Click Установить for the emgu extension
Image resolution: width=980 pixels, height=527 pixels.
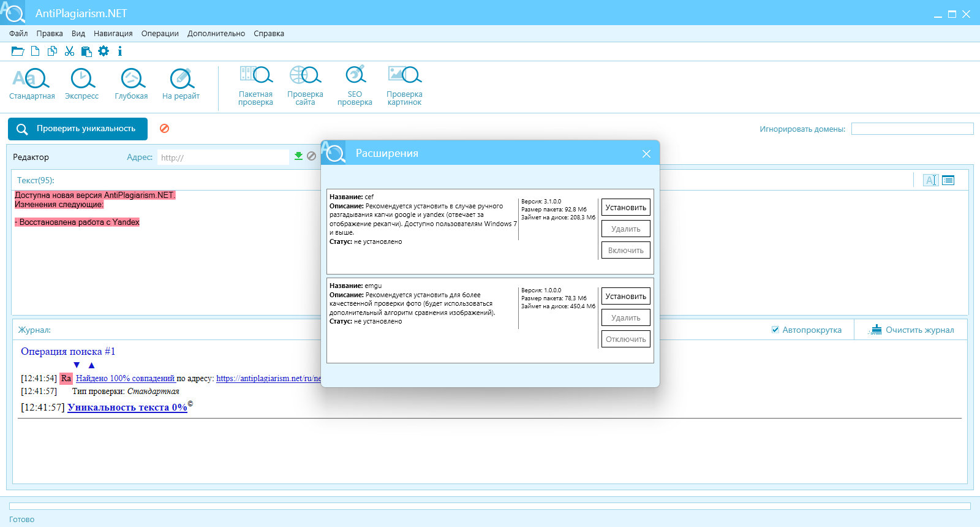pos(625,296)
